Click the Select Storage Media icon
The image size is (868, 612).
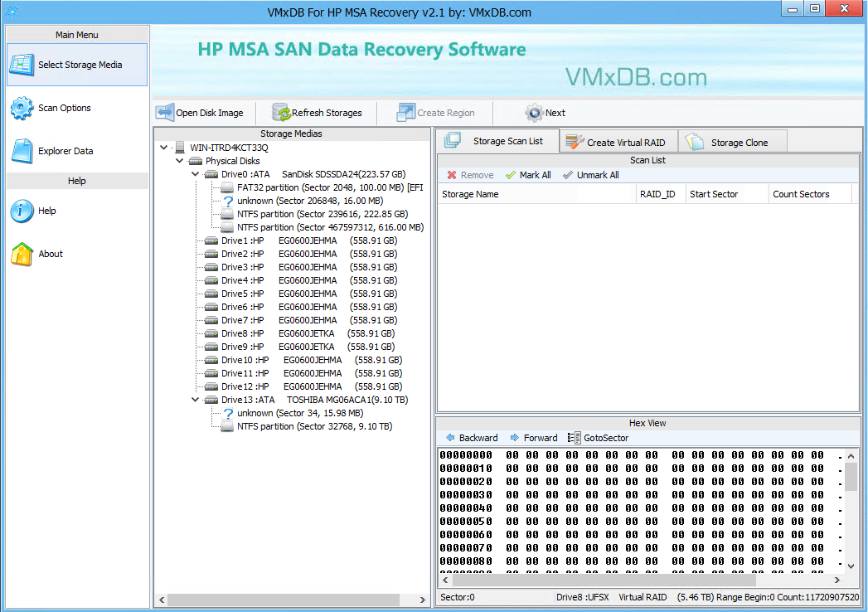point(22,65)
